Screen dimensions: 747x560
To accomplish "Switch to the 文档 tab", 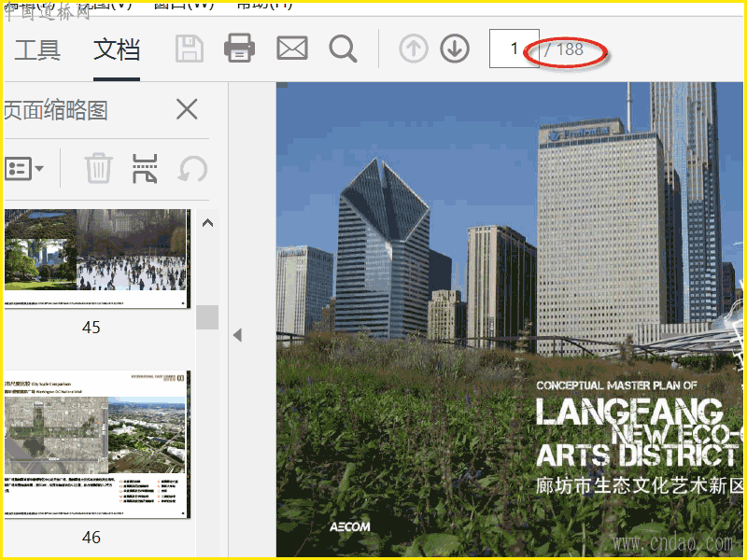I will [x=117, y=50].
